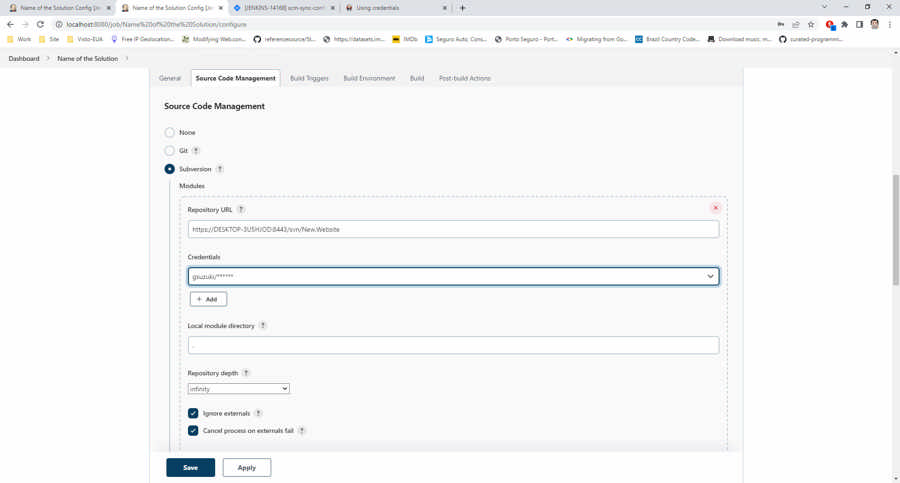Image resolution: width=900 pixels, height=483 pixels.
Task: Switch to Build Triggers tab
Action: (309, 78)
